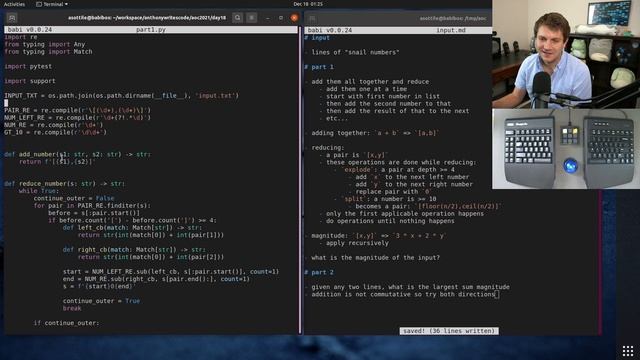
Task: Click 'add them all together and reduce'
Action: (x=370, y=82)
